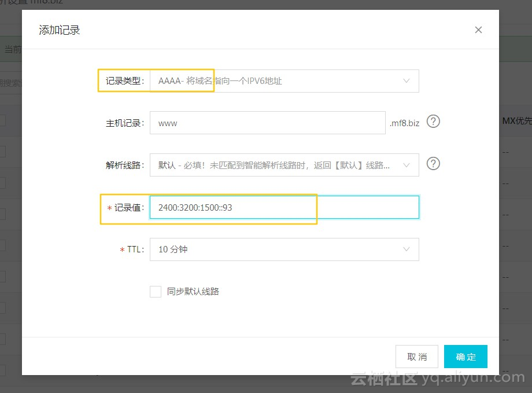Click the 记录值 field with 2400:3200:1500::93

click(285, 207)
